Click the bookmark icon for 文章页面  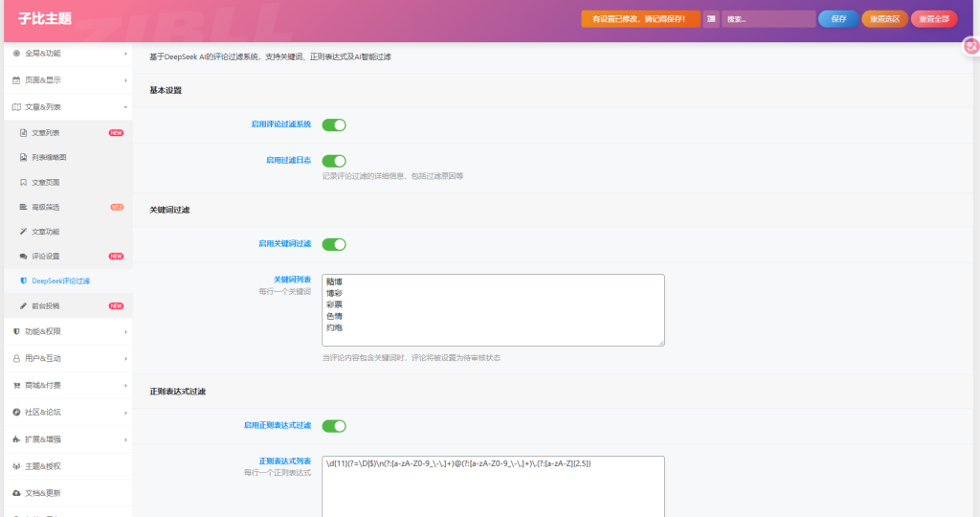pos(23,182)
